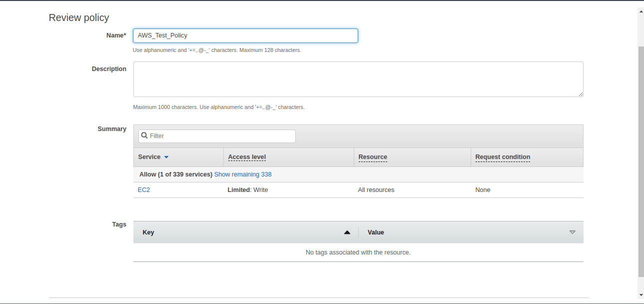Click the blue sort arrow beside Service
644x304 pixels.
(166, 157)
